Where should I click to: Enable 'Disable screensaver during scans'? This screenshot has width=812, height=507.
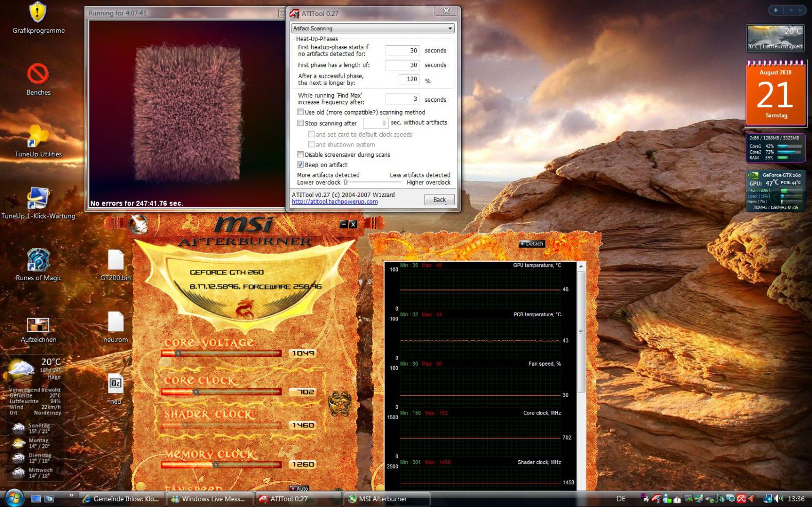301,155
